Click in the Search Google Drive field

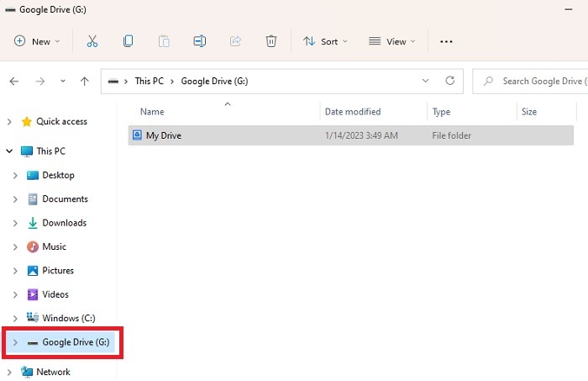(530, 81)
